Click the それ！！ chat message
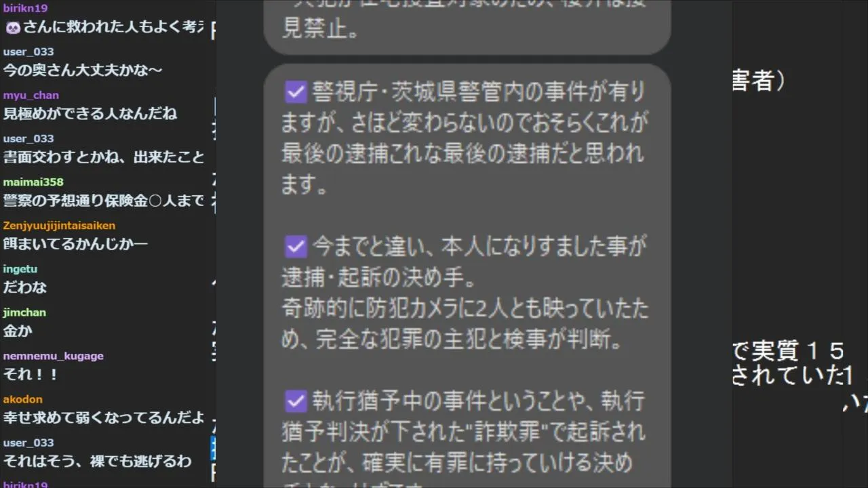This screenshot has width=868, height=488. click(x=31, y=374)
